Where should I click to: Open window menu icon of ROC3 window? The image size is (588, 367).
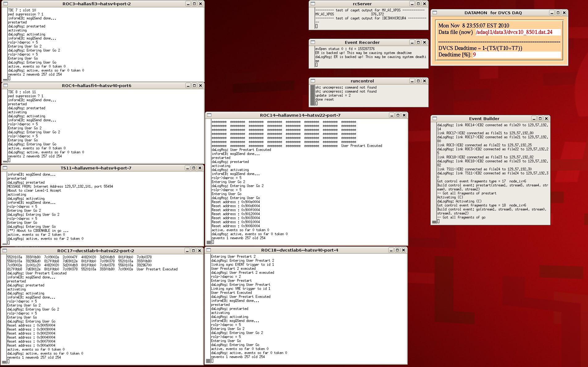pyautogui.click(x=6, y=4)
